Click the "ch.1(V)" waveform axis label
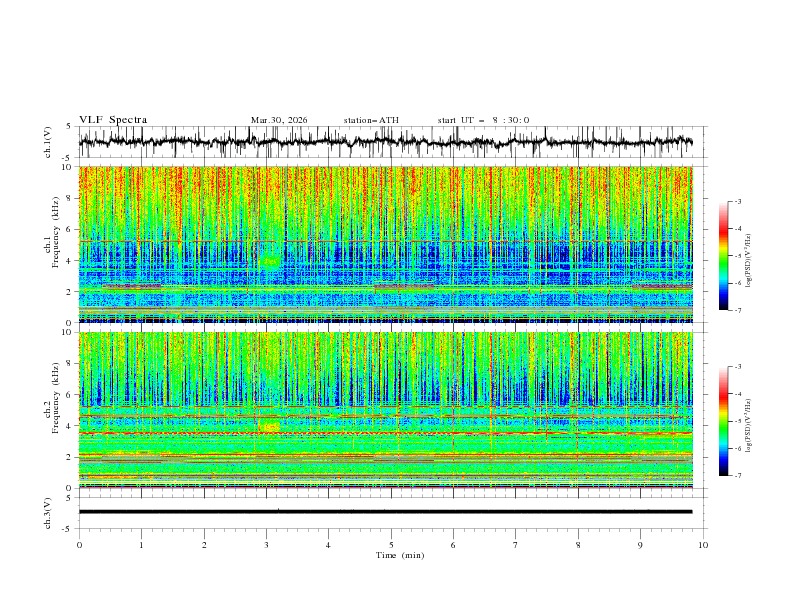 pyautogui.click(x=48, y=142)
